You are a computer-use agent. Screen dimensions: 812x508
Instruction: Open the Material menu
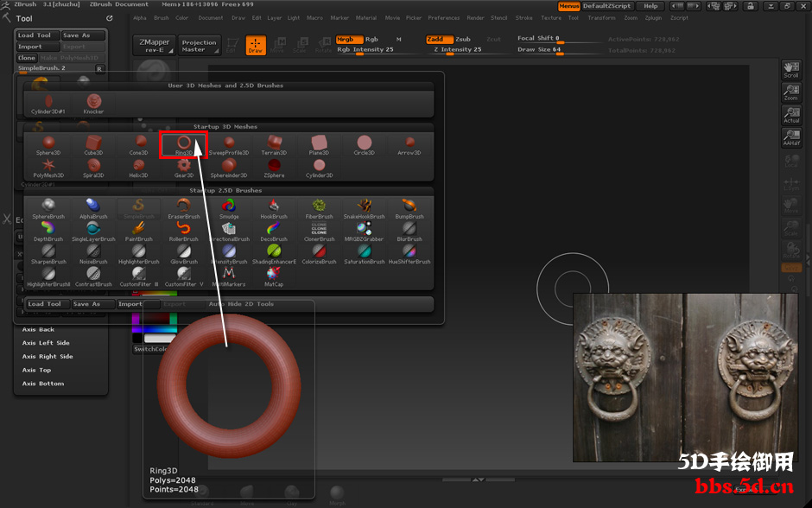(366, 17)
